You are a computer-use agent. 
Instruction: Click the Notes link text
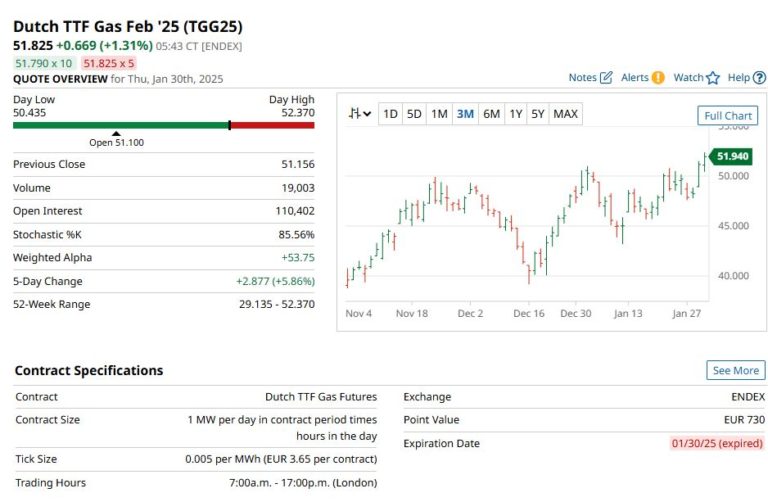(582, 78)
